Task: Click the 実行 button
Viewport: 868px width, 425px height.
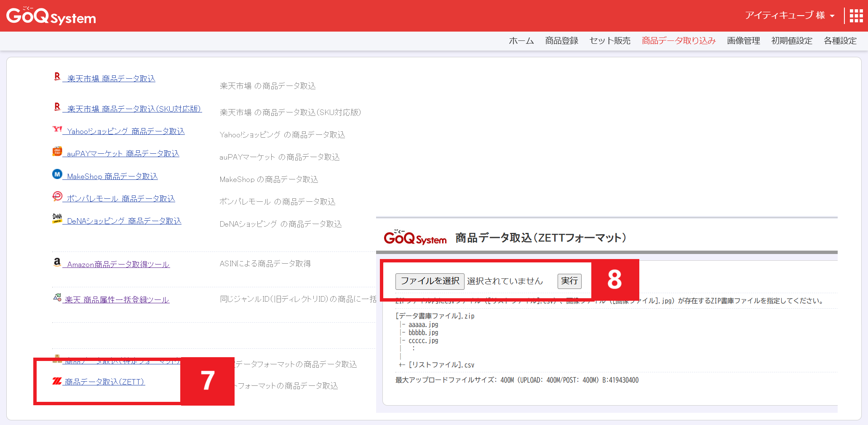Action: click(x=569, y=281)
